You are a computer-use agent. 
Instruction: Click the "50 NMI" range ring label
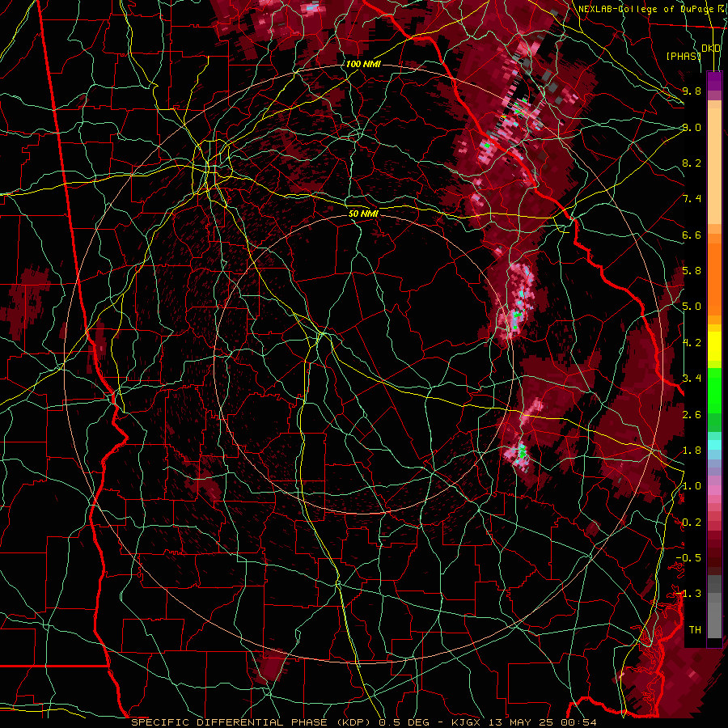click(363, 214)
